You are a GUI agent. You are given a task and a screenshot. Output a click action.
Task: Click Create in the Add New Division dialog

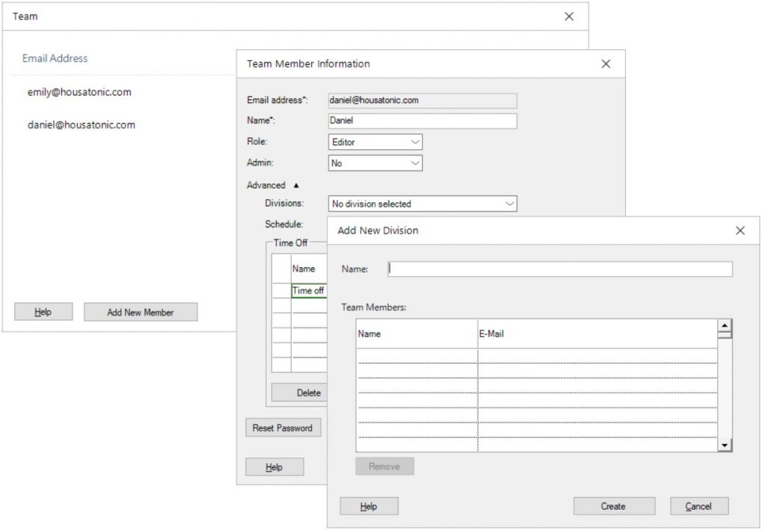pos(613,506)
